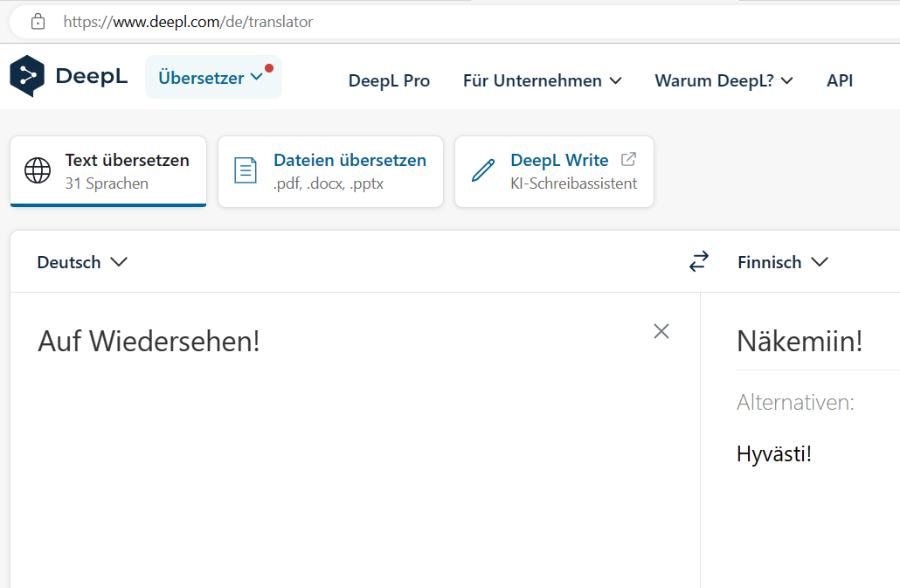Click the DeepL logo icon
Image resolution: width=900 pixels, height=588 pixels.
click(x=27, y=76)
